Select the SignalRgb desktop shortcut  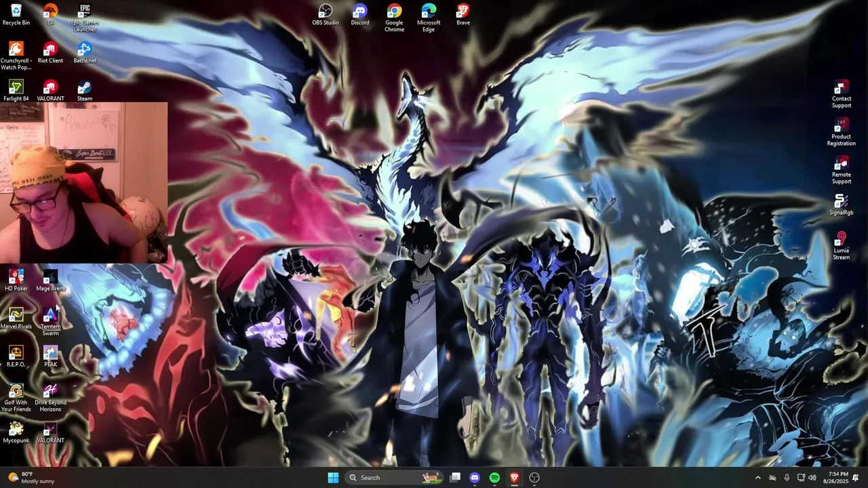tap(842, 204)
